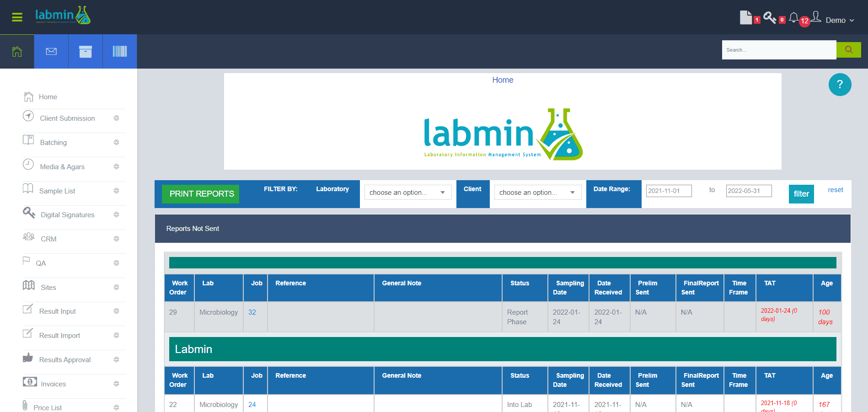Click gear icon beside Result Input
868x412 pixels.
pyautogui.click(x=117, y=311)
